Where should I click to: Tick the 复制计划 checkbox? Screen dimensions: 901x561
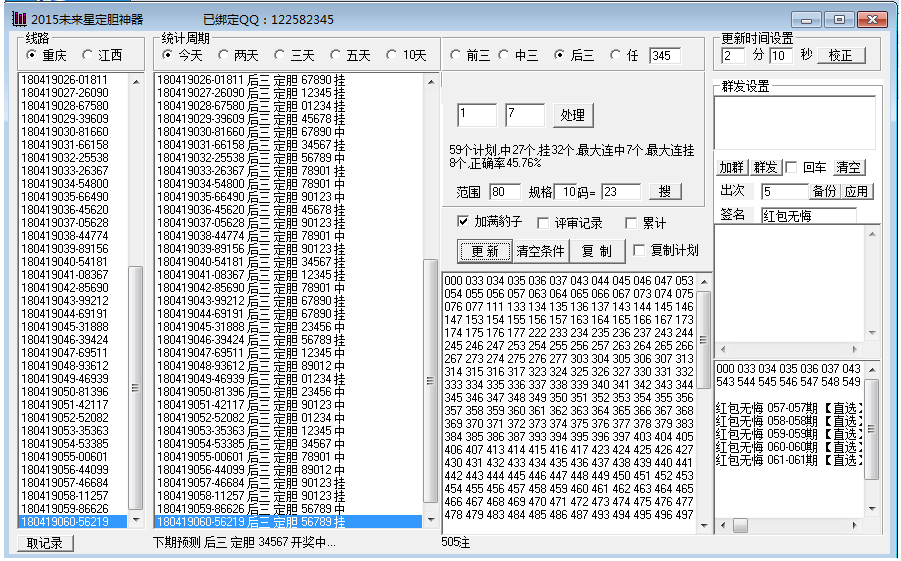(x=639, y=250)
